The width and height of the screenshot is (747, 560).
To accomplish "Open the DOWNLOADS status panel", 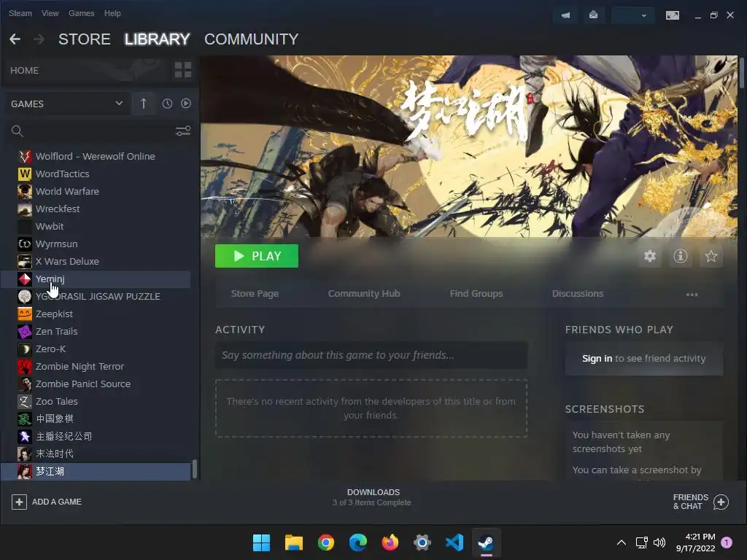I will tap(373, 497).
